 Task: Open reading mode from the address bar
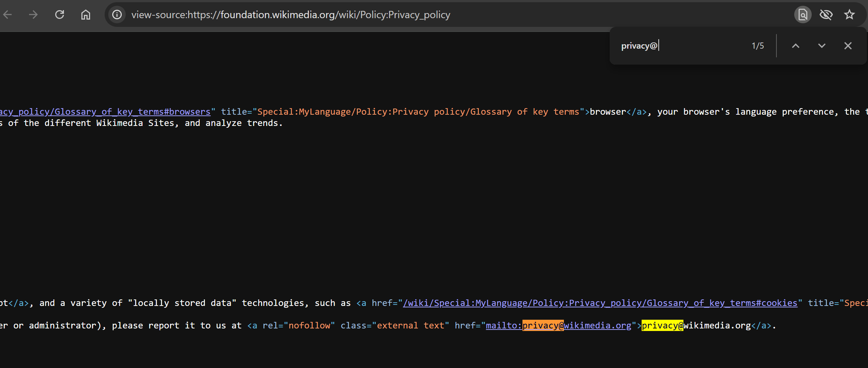point(802,15)
